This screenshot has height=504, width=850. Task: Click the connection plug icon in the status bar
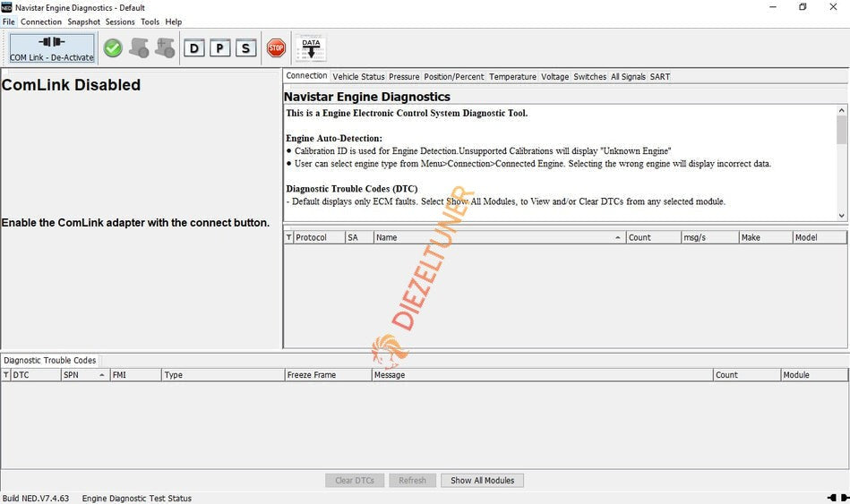click(x=838, y=498)
